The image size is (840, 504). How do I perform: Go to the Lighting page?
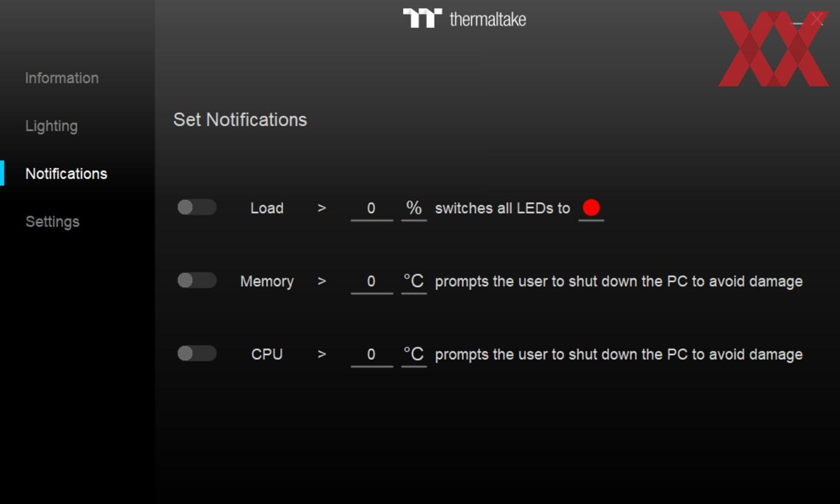click(51, 126)
